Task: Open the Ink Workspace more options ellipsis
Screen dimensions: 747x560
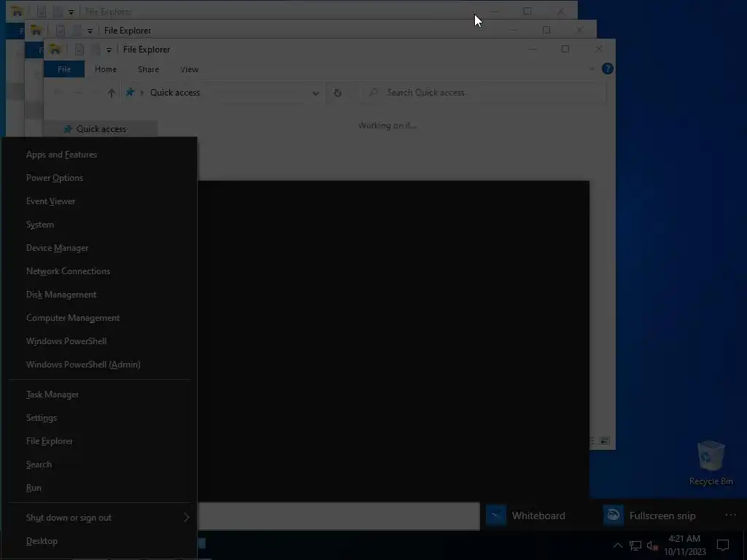Action: coord(730,516)
